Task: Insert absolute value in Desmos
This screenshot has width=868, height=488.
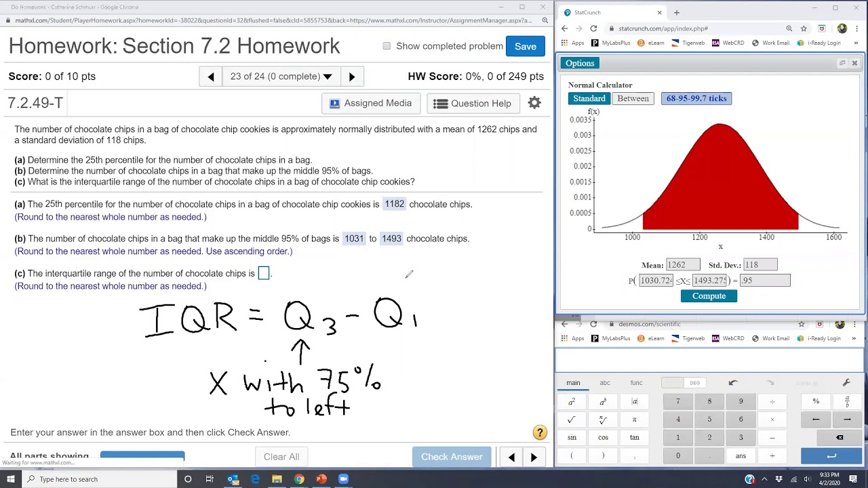Action: point(634,401)
